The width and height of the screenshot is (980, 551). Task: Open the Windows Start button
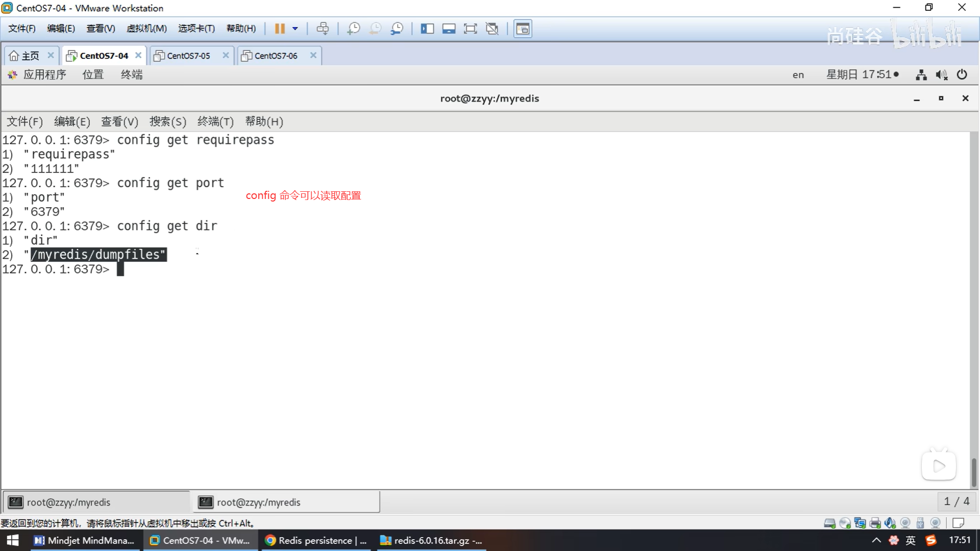point(12,540)
